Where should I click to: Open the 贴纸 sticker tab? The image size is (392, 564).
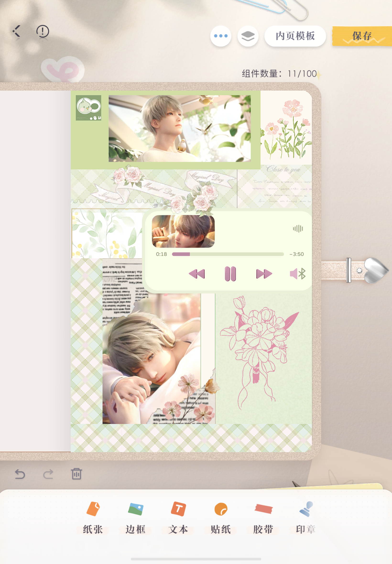221,518
